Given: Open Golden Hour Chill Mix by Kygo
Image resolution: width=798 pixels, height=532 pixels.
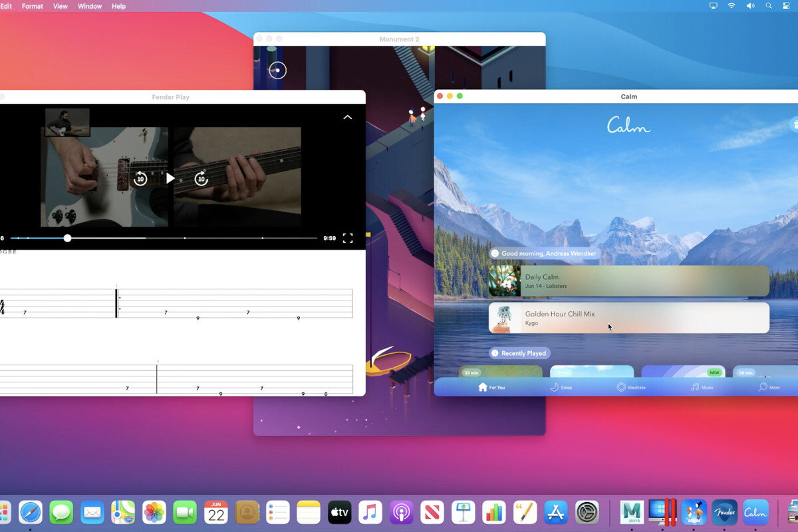Looking at the screenshot, I should [628, 318].
